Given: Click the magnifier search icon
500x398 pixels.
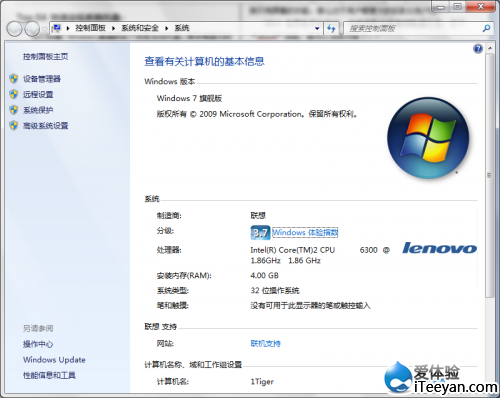Looking at the screenshot, I should coord(486,29).
